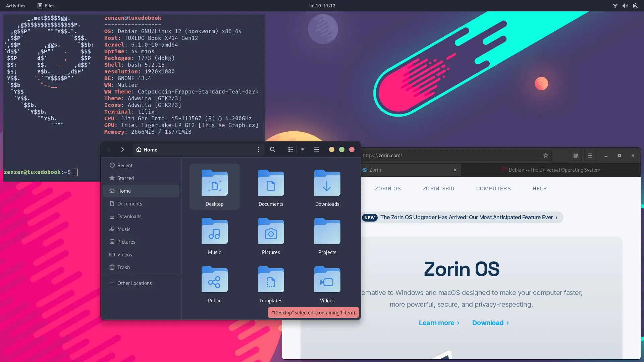
Task: Open the library icon in browser toolbar
Action: pos(576,156)
